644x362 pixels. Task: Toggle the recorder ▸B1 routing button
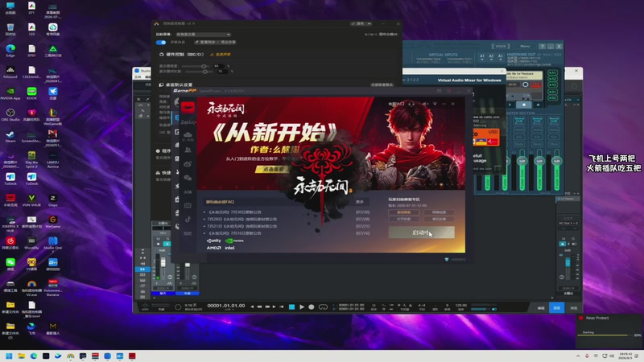pos(552,92)
